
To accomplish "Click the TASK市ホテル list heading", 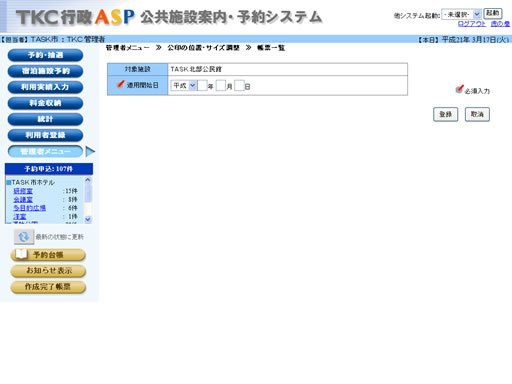I will 33,182.
